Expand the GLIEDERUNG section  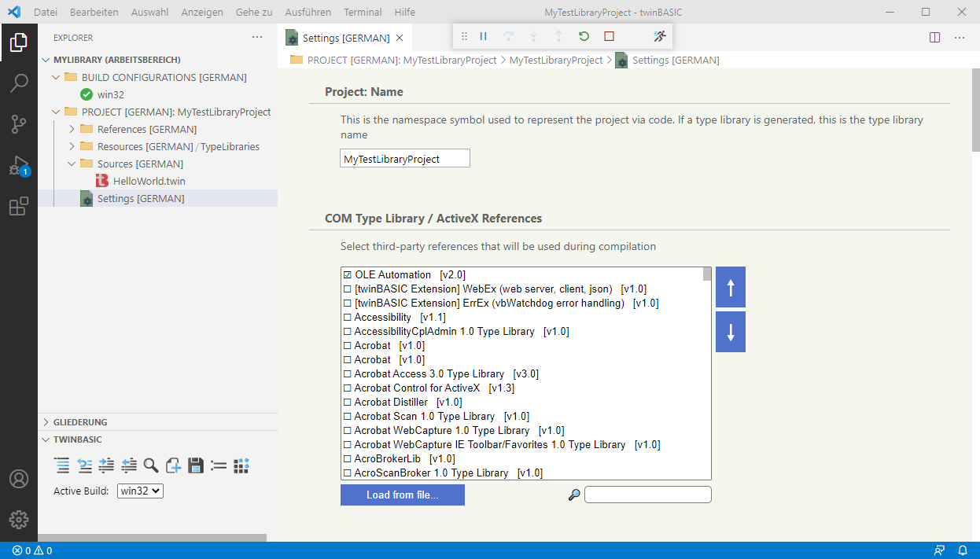[79, 422]
